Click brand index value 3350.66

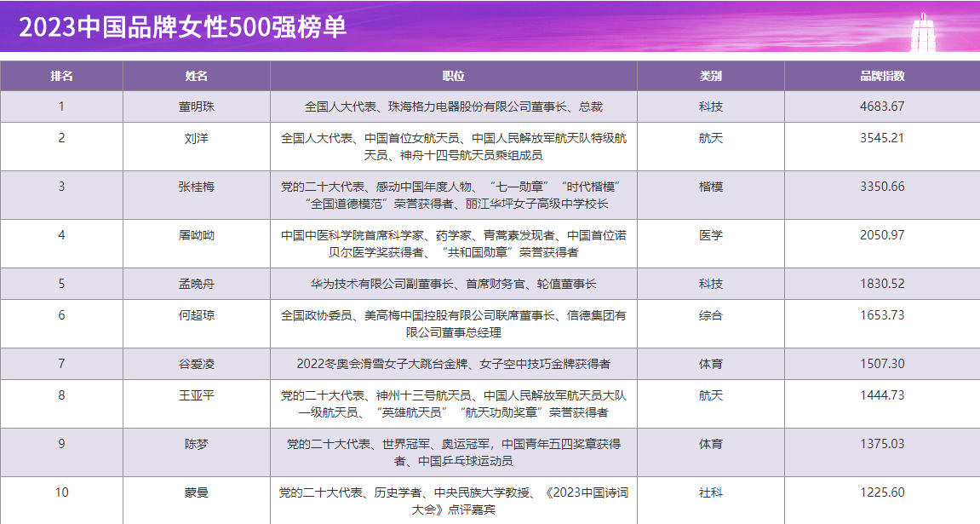point(882,187)
